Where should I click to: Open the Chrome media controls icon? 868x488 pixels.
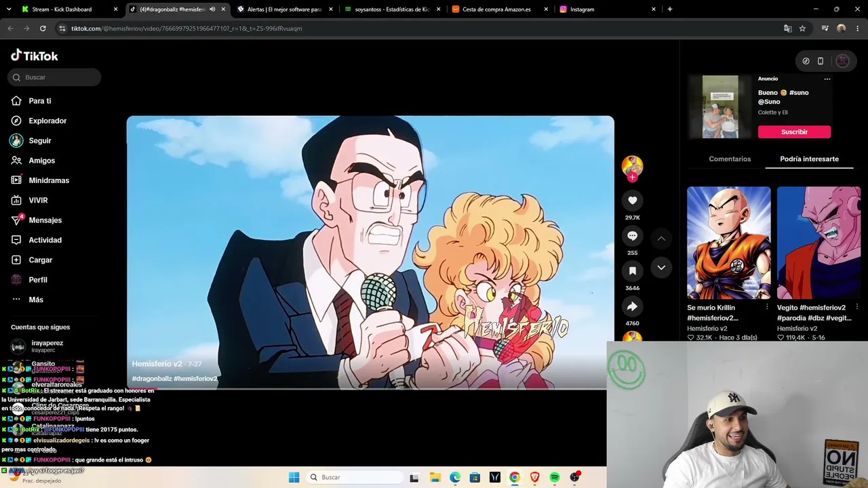pyautogui.click(x=825, y=28)
